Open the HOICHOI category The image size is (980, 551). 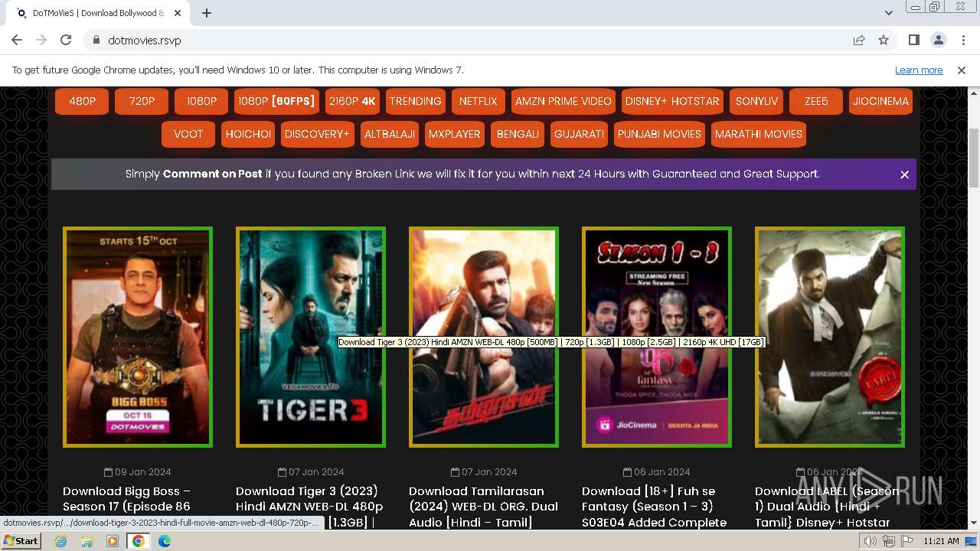(x=248, y=134)
